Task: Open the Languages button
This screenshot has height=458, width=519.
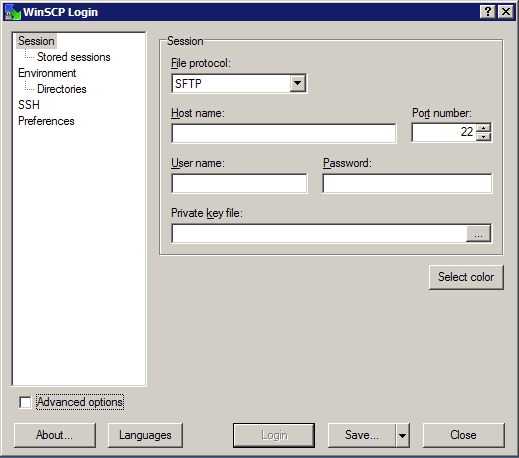Action: click(x=145, y=435)
